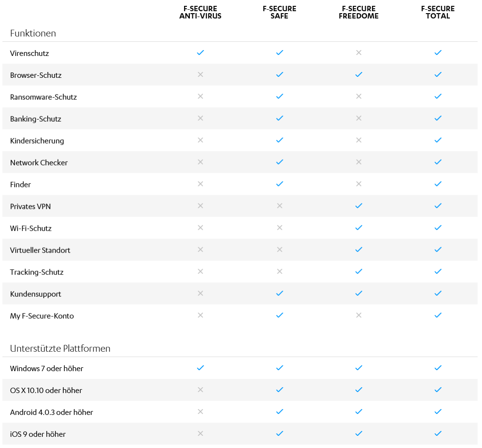Click Kundensupport checkmark under F-Secure Safe
The height and width of the screenshot is (448, 482).
[x=279, y=293]
